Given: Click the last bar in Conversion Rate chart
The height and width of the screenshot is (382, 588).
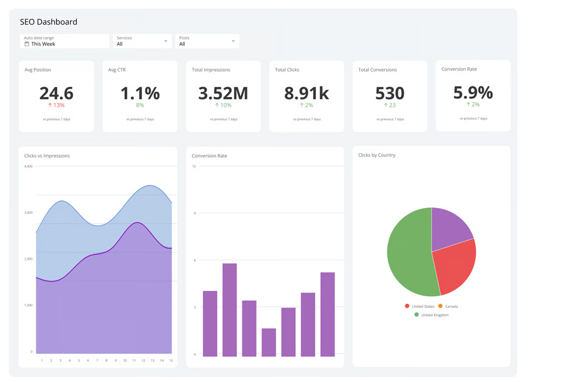Looking at the screenshot, I should tap(328, 314).
